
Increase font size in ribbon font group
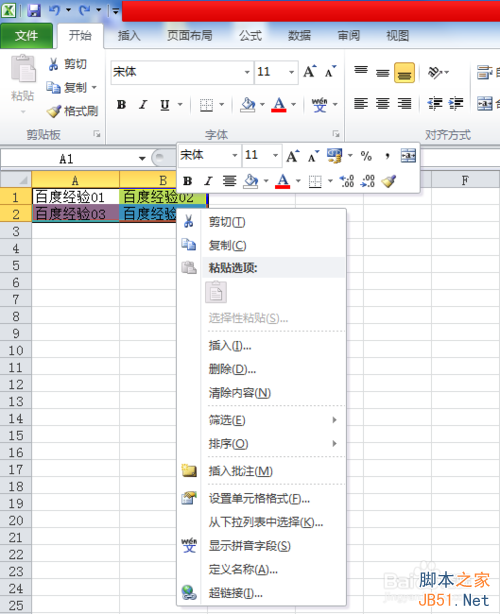tap(310, 72)
